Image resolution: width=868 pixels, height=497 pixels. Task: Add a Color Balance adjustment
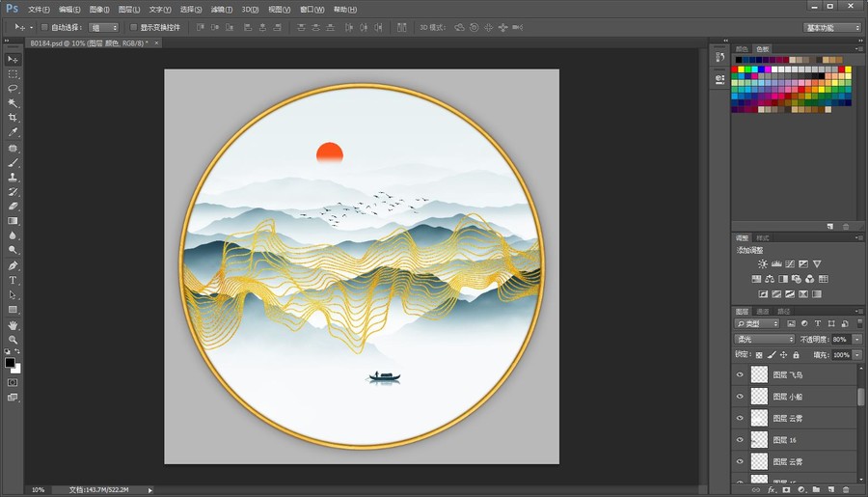click(770, 279)
